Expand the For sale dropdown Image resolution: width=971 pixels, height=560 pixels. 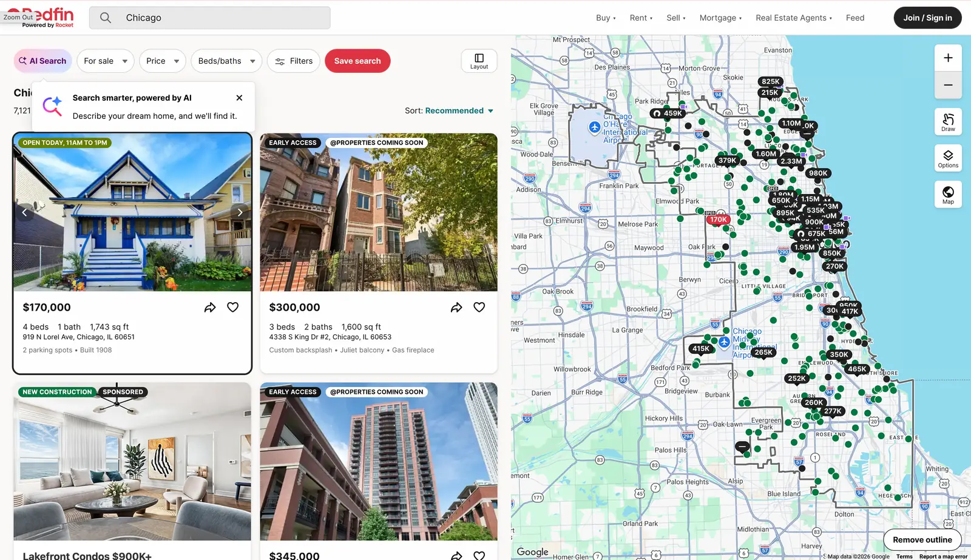(106, 61)
